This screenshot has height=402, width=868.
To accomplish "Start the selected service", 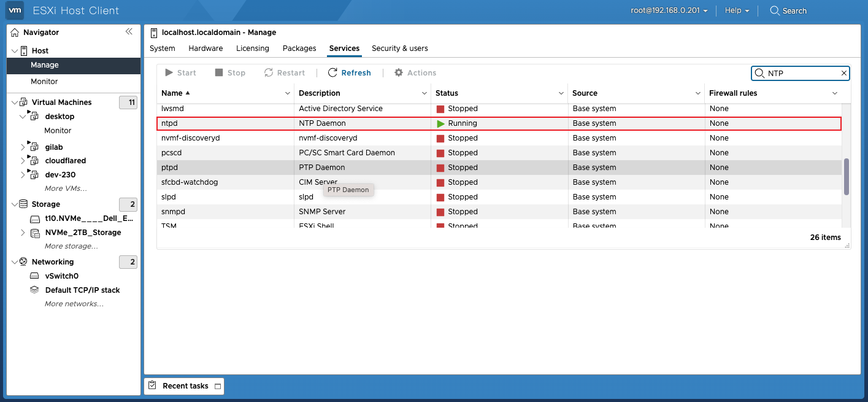I will click(x=180, y=72).
